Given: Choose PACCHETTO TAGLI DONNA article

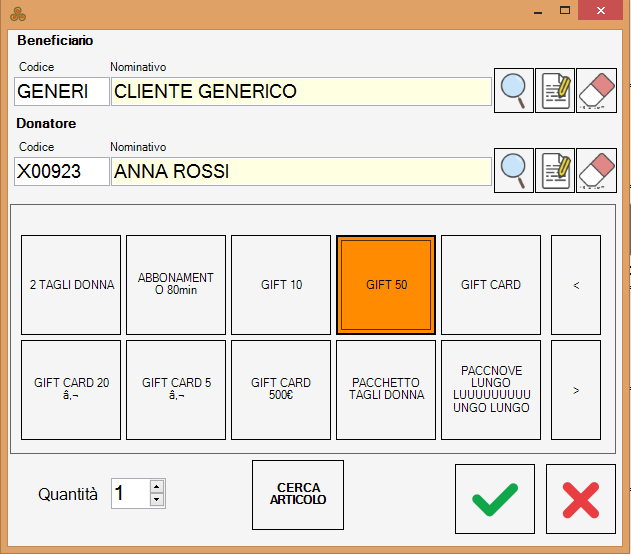Looking at the screenshot, I should pyautogui.click(x=386, y=390).
